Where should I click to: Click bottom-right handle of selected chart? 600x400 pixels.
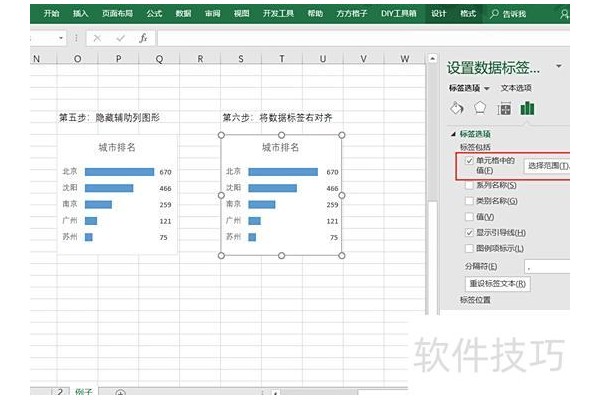click(x=342, y=255)
